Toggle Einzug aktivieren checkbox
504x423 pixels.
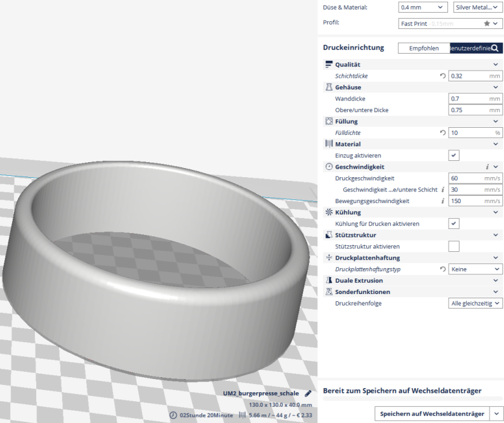453,155
